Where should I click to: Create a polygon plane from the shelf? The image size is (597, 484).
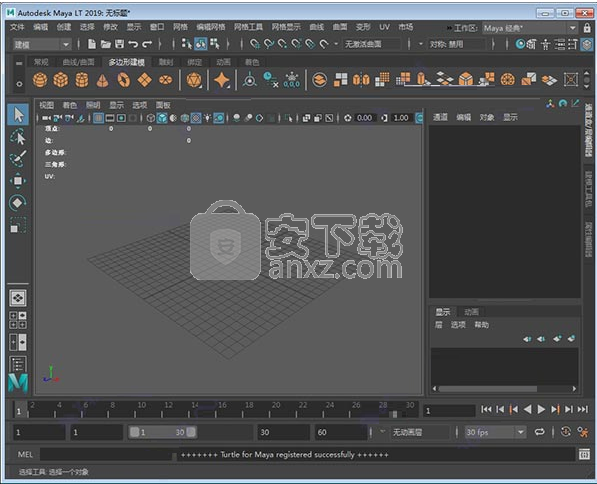[x=145, y=80]
